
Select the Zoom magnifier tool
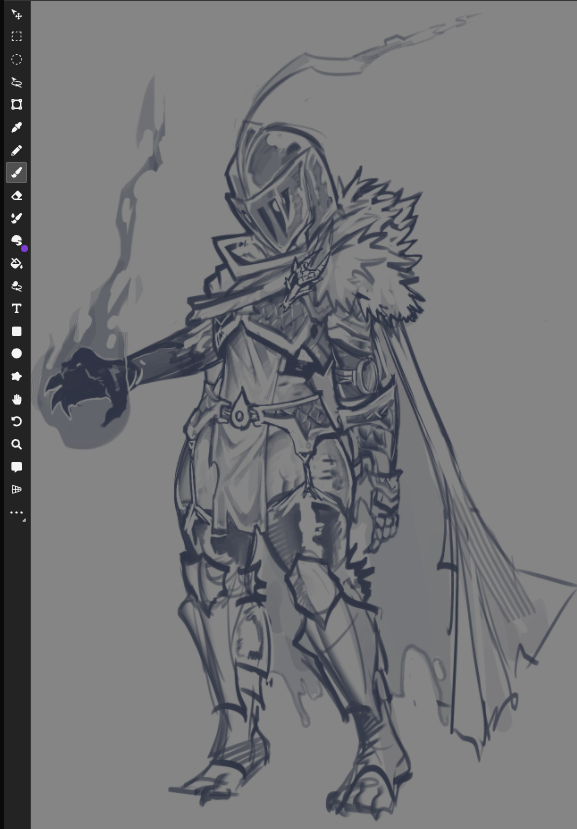click(x=16, y=444)
